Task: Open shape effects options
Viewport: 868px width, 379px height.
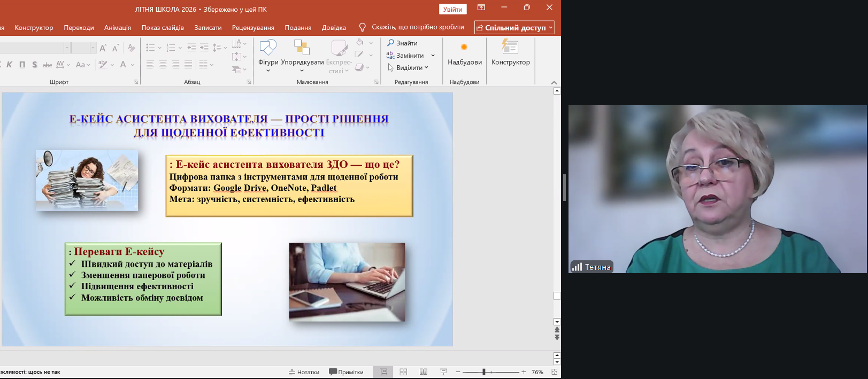Action: [x=363, y=67]
